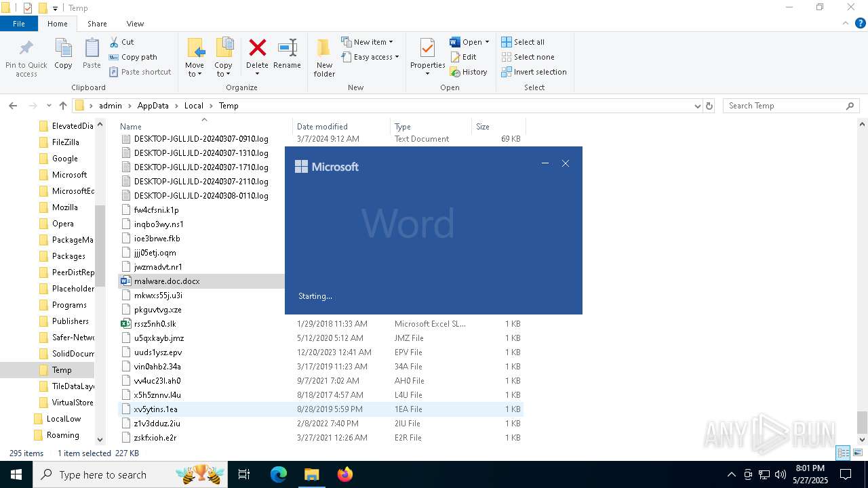868x488 pixels.
Task: Click Copy path in ribbon
Action: pyautogui.click(x=133, y=57)
